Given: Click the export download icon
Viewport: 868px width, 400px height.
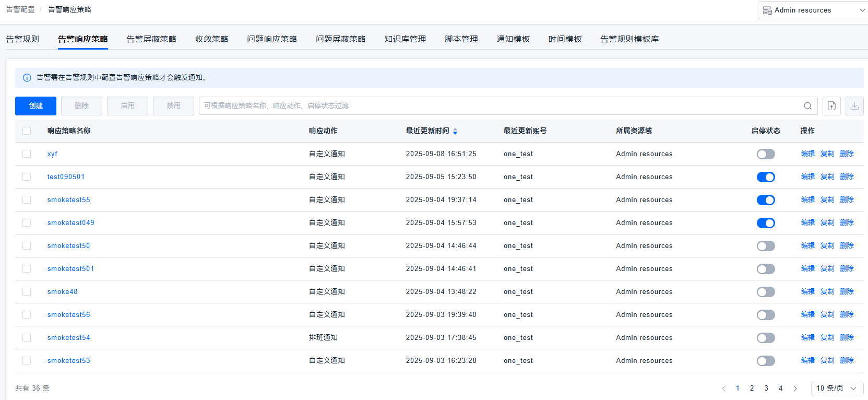Looking at the screenshot, I should point(854,105).
